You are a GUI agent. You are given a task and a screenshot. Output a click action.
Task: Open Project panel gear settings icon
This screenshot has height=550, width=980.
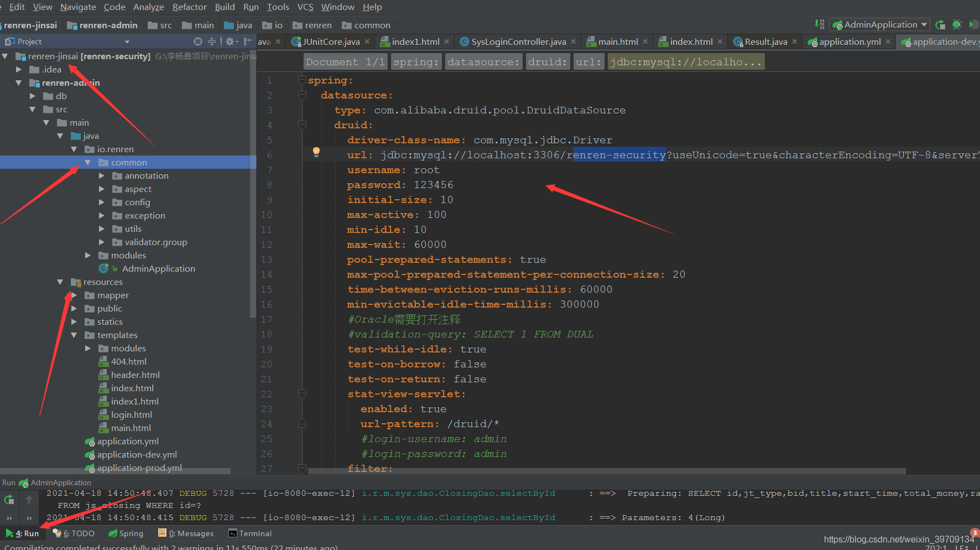coord(230,41)
